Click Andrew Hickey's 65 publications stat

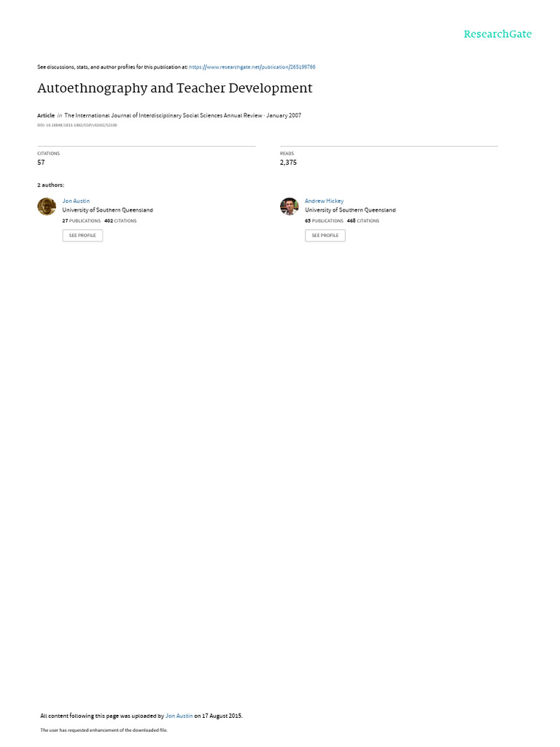pyautogui.click(x=324, y=221)
